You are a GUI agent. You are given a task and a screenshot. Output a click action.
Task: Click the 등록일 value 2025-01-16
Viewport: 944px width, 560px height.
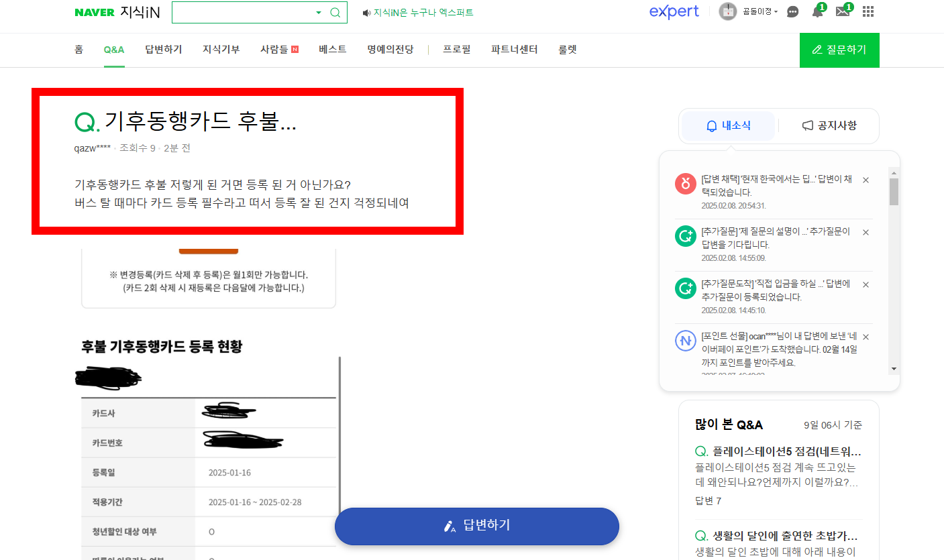coord(229,472)
